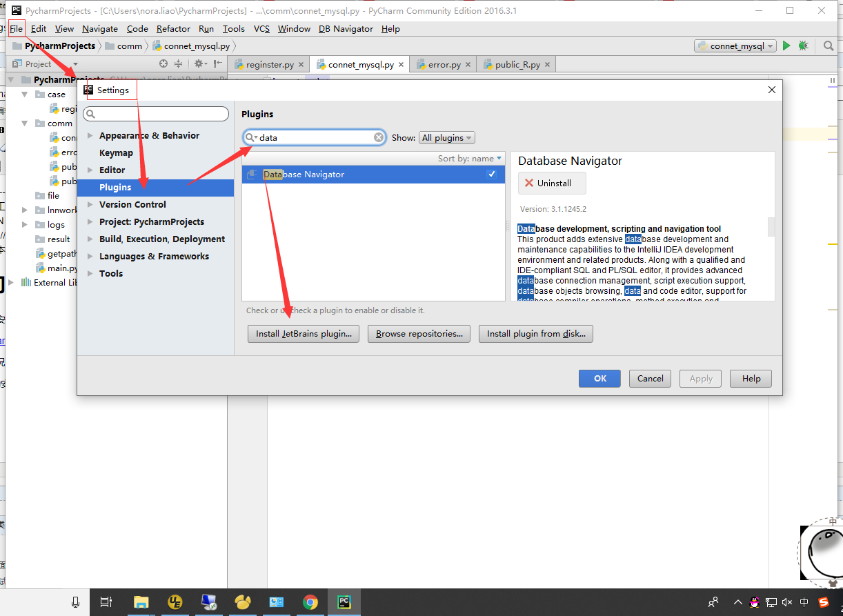The image size is (843, 616).
Task: Open File Explorer from the taskbar
Action: pyautogui.click(x=141, y=602)
